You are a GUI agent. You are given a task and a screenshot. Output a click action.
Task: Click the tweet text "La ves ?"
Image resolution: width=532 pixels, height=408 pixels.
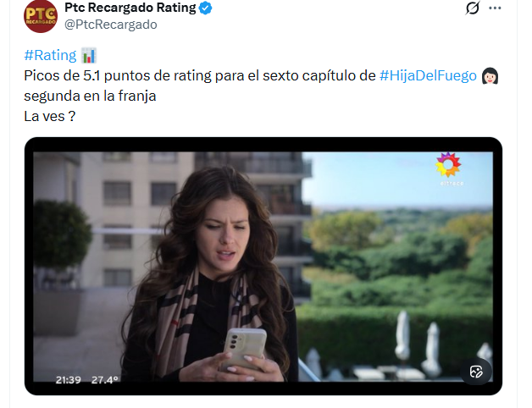[50, 116]
